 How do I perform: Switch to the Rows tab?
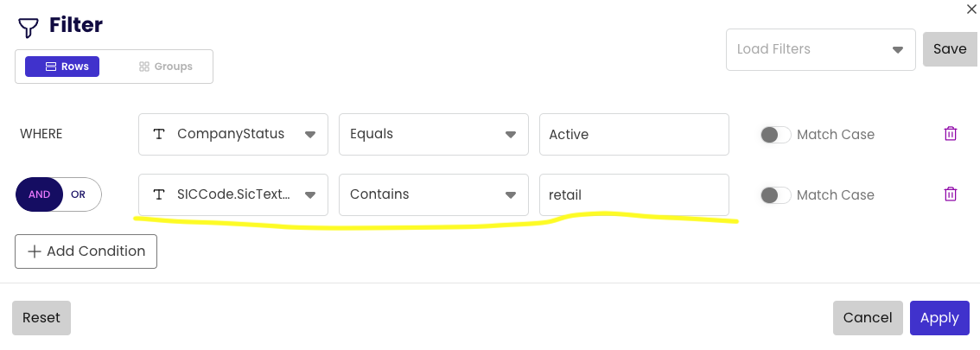point(62,67)
